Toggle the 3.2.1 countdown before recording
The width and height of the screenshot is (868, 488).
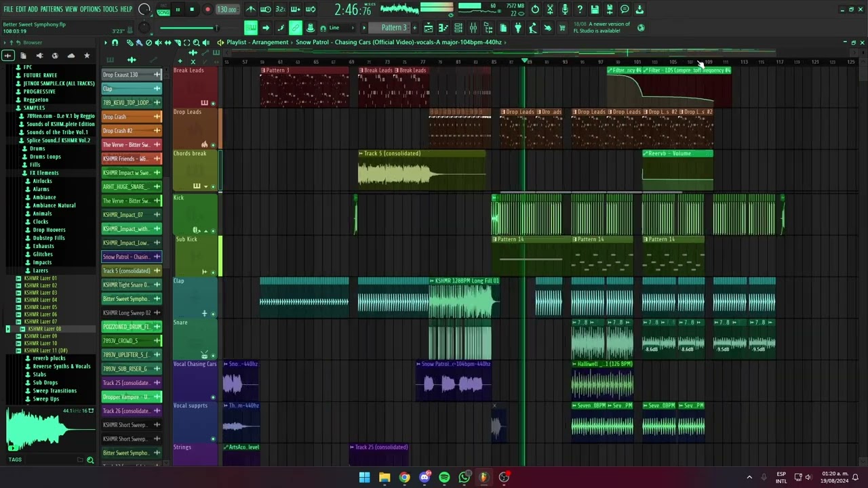[x=280, y=9]
